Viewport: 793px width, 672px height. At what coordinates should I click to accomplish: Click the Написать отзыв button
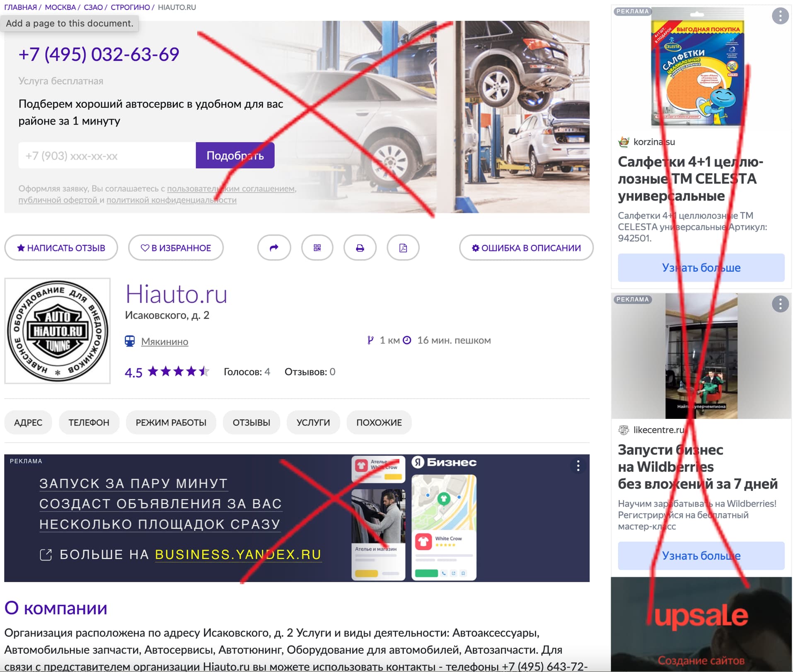point(61,248)
